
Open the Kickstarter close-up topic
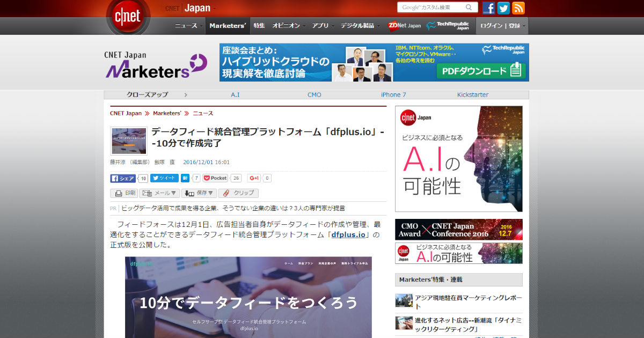tap(473, 95)
